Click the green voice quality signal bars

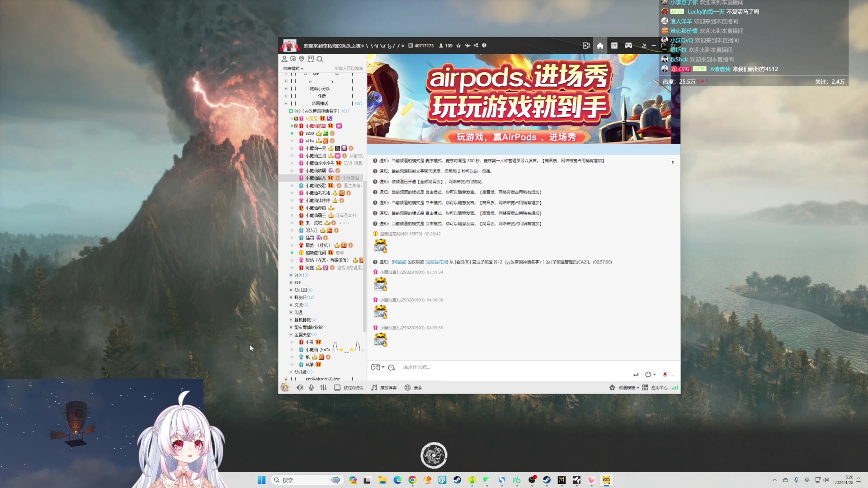pyautogui.click(x=674, y=387)
